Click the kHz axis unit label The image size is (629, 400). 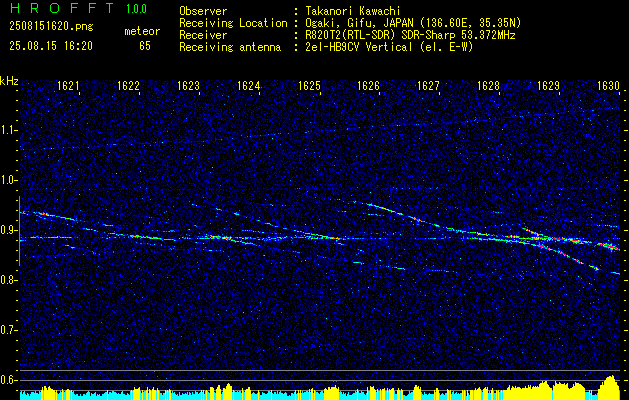9,81
